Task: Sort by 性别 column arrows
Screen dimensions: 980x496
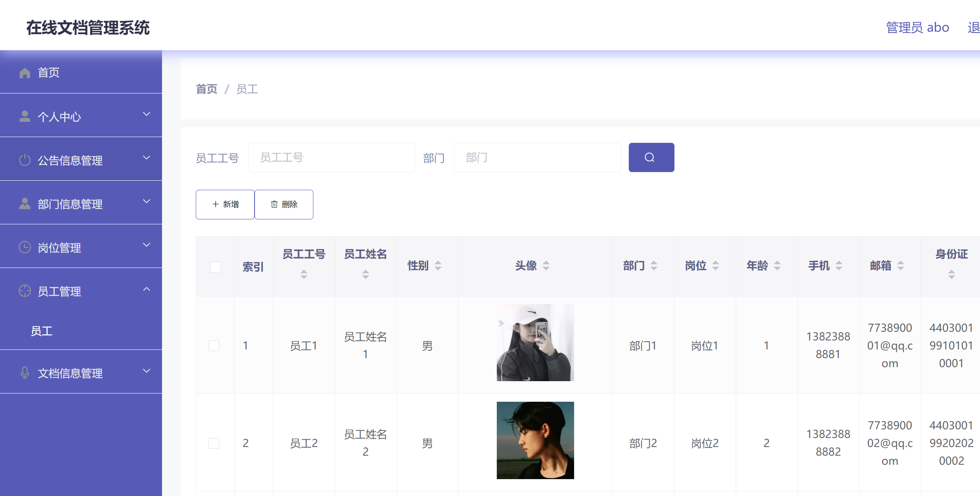Action: point(438,266)
